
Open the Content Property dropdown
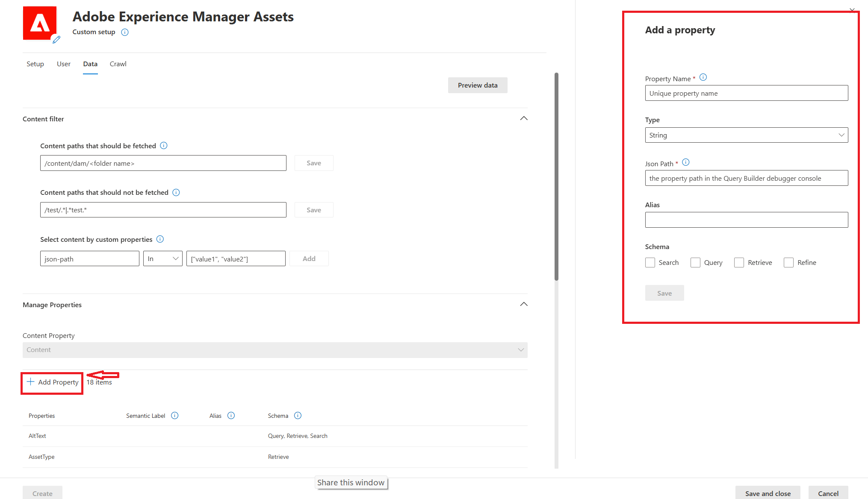click(x=275, y=350)
